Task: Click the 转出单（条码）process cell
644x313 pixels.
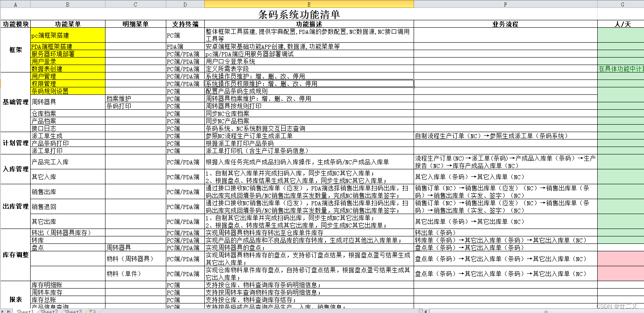Action: pyautogui.click(x=505, y=233)
